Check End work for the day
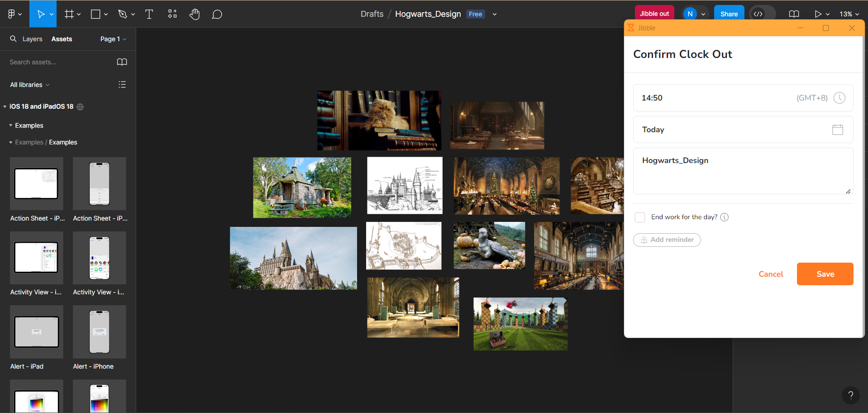 pyautogui.click(x=640, y=217)
